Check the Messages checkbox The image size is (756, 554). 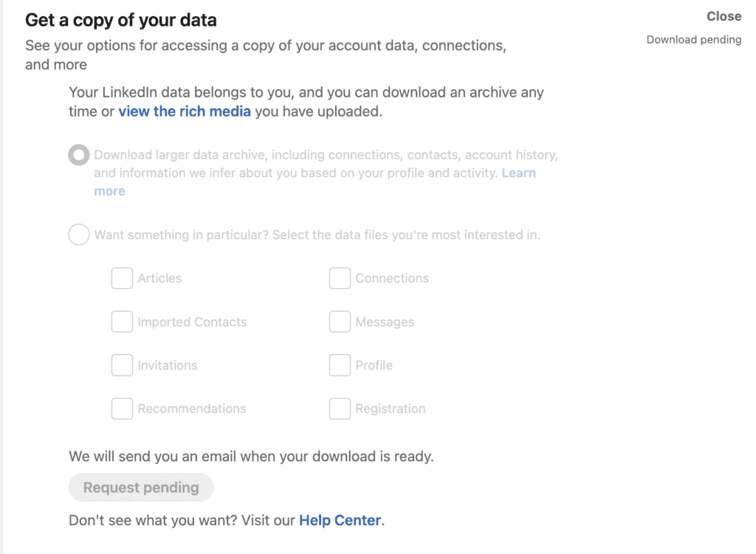(340, 322)
